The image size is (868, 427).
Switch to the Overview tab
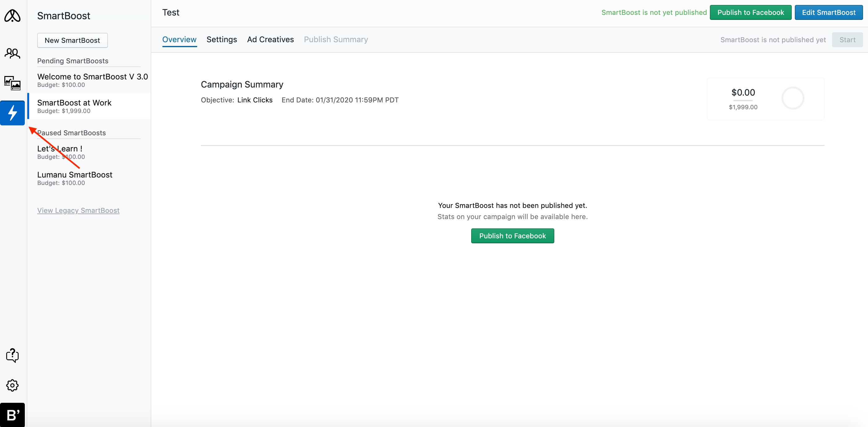[179, 39]
